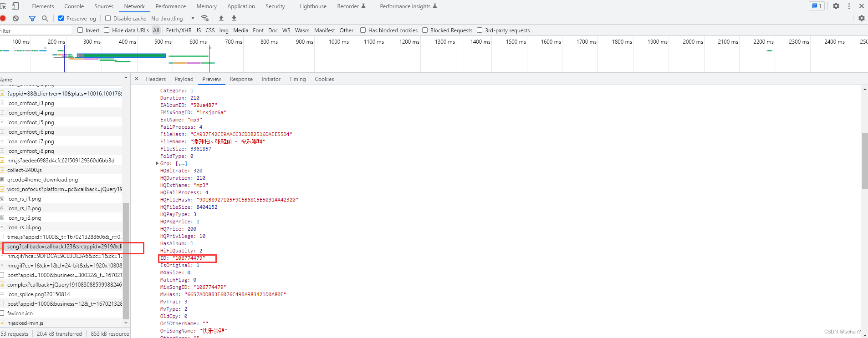Filter requests by Fetch/XHR

[179, 30]
